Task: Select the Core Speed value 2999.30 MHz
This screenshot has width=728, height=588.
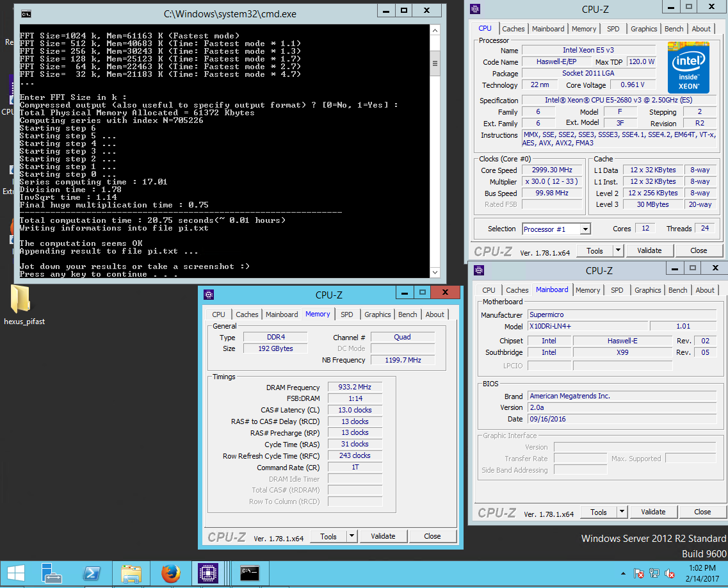Action: point(551,170)
